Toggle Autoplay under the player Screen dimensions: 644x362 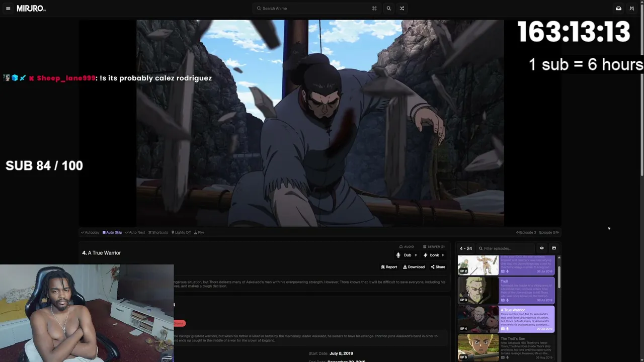90,232
